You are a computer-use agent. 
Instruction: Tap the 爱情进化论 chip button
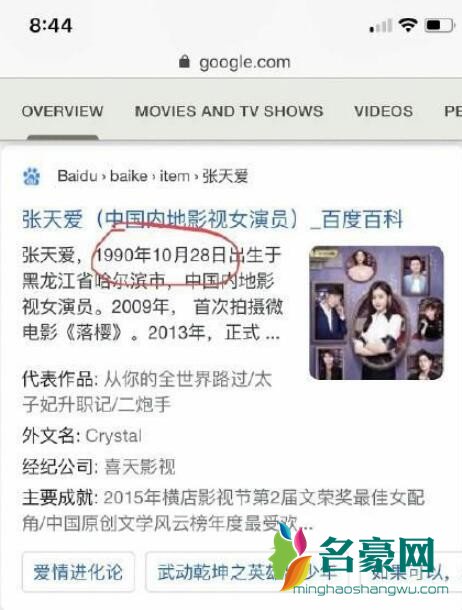(x=78, y=572)
